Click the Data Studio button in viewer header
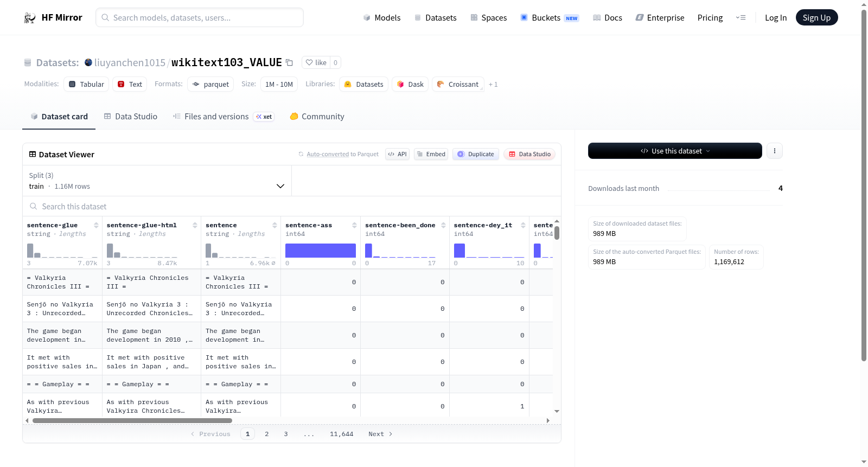This screenshot has height=467, width=868. coord(529,154)
